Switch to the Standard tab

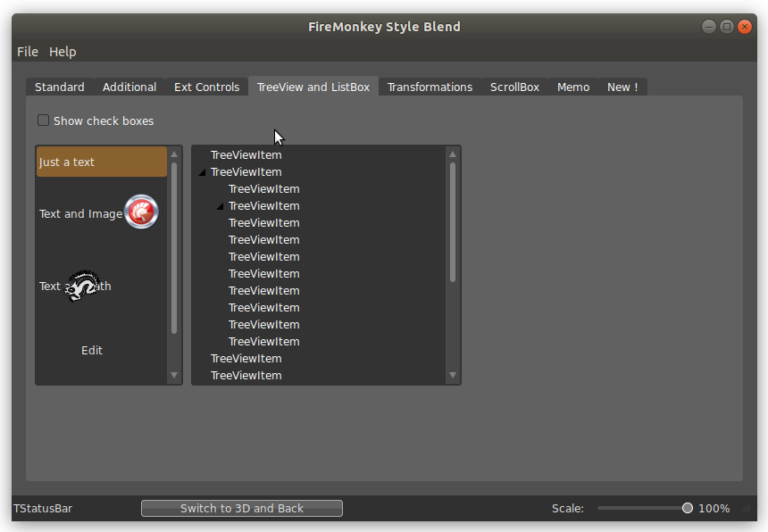pyautogui.click(x=60, y=87)
